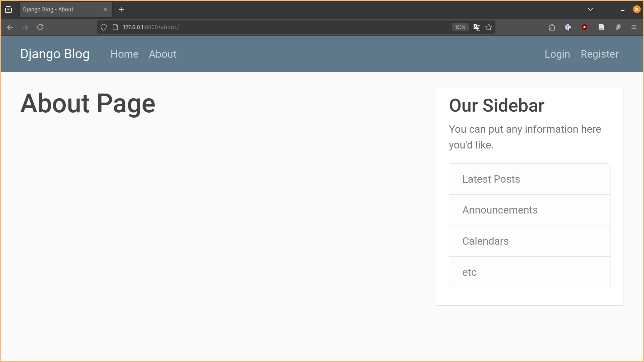
Task: Click the reload page icon
Action: coord(40,27)
